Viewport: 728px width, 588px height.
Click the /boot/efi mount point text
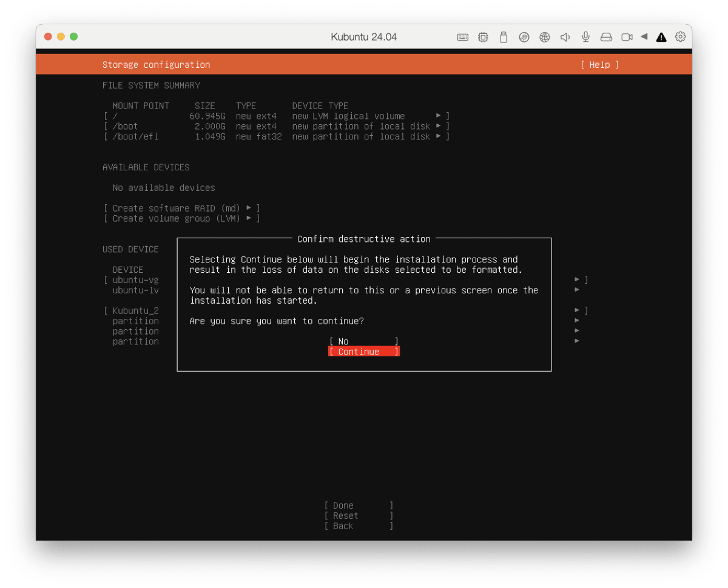[135, 136]
